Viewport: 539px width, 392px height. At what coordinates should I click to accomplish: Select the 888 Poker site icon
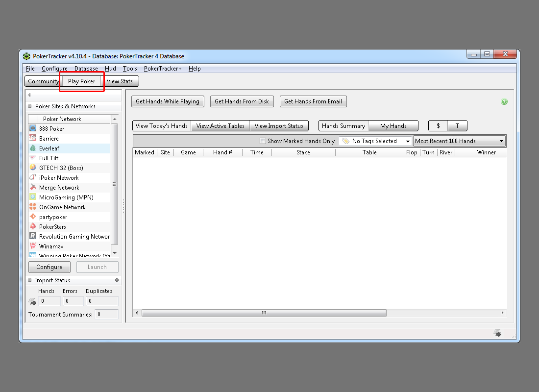pos(33,128)
